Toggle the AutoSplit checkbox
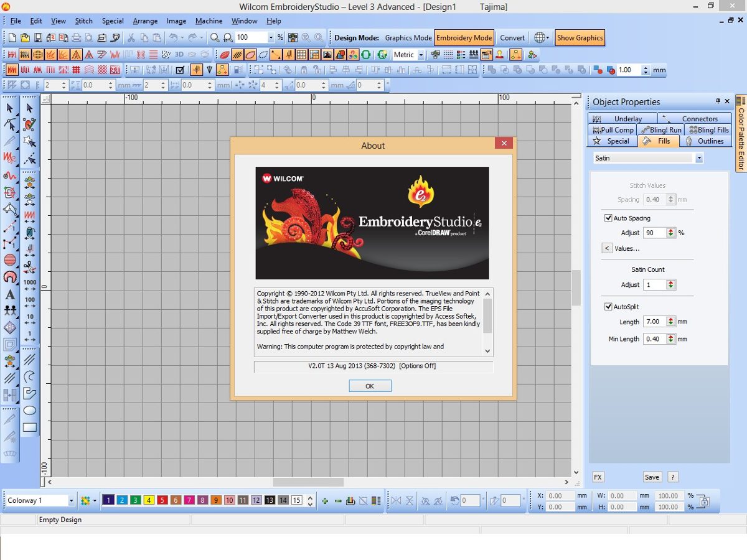 click(x=608, y=307)
